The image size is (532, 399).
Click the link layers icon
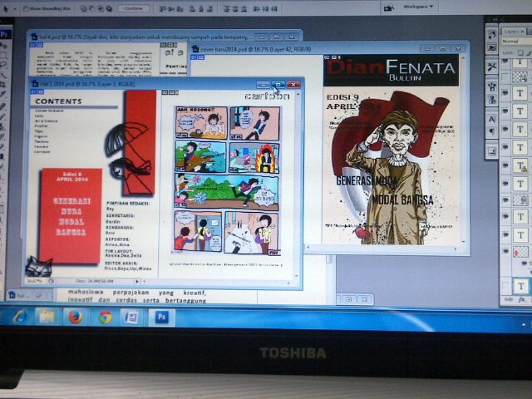pos(508,299)
